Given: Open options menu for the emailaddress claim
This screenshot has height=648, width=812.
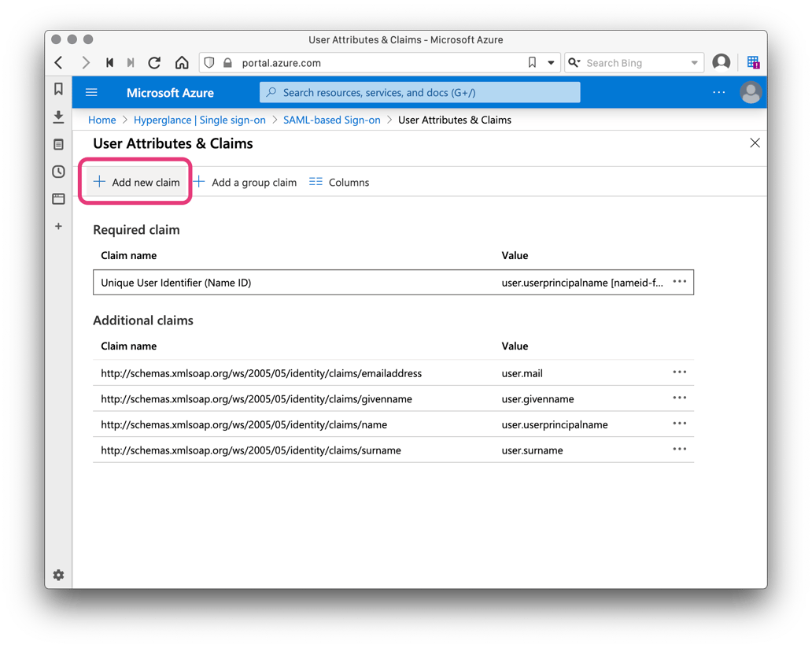Looking at the screenshot, I should [x=679, y=372].
